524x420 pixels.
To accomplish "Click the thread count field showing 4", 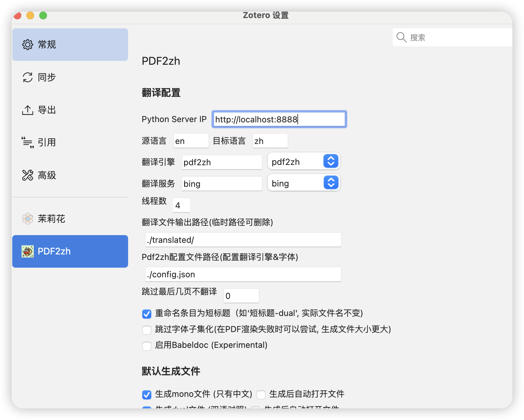I will pos(182,205).
